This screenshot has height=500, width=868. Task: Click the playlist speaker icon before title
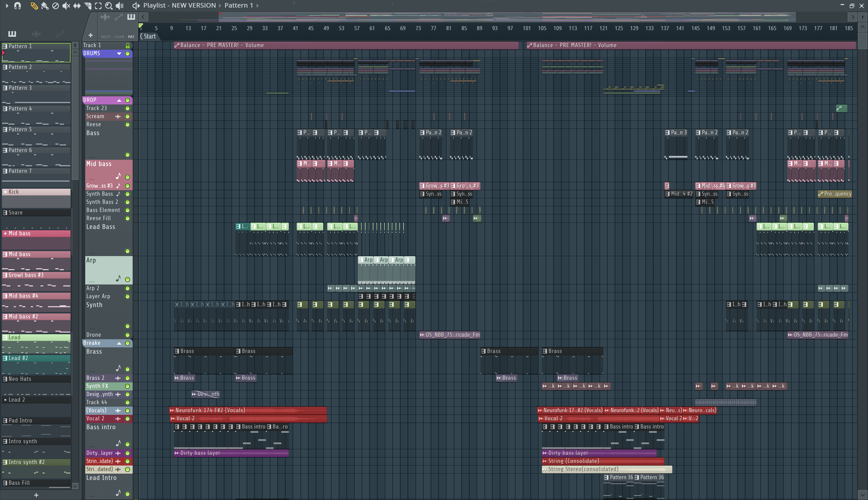click(136, 6)
